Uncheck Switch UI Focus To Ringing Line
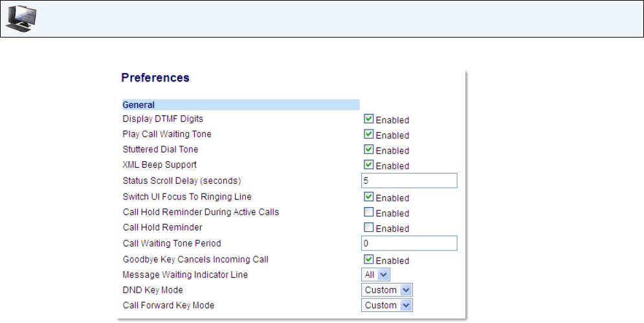644x323 pixels. tap(368, 197)
